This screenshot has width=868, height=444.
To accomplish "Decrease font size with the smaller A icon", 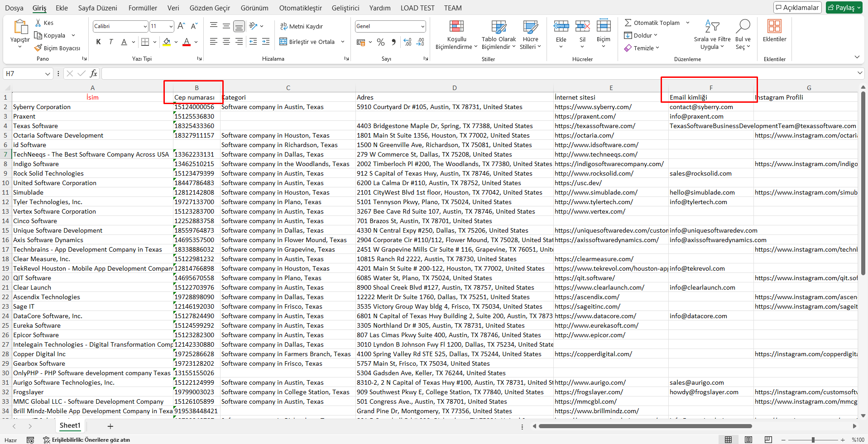I will point(194,26).
